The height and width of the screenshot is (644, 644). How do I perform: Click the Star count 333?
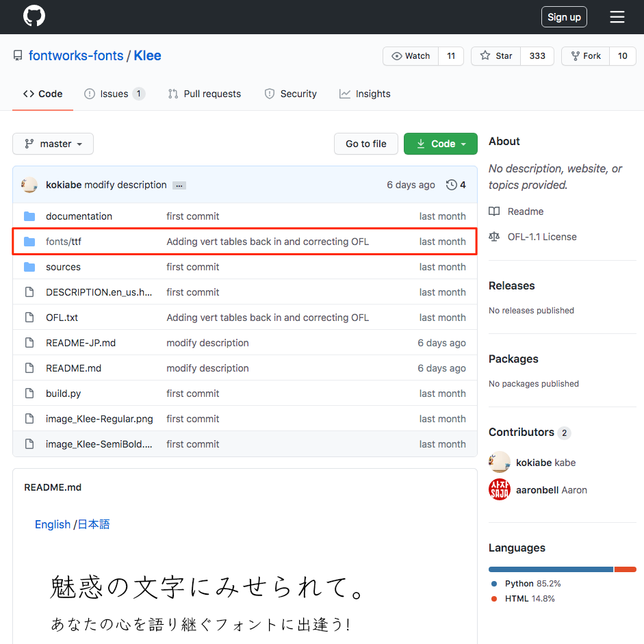coord(537,56)
